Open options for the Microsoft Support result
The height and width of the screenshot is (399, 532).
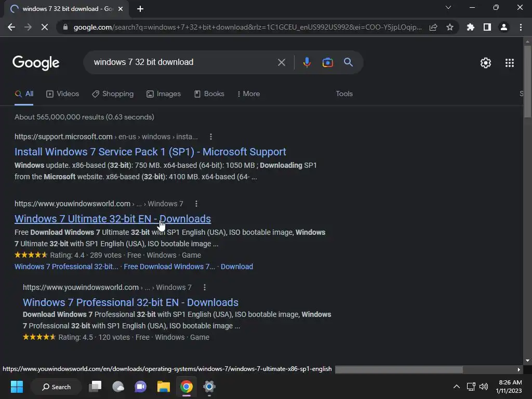click(x=211, y=137)
